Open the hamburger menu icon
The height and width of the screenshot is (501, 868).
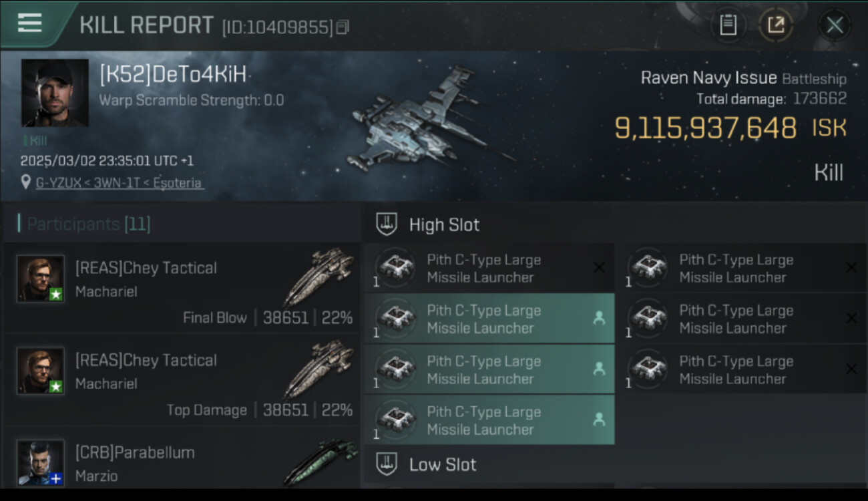point(29,23)
